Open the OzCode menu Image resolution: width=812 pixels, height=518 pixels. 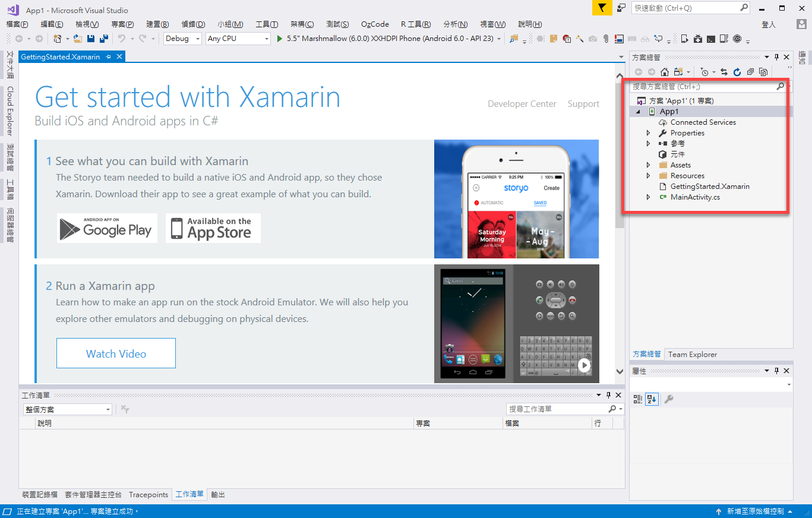[375, 24]
